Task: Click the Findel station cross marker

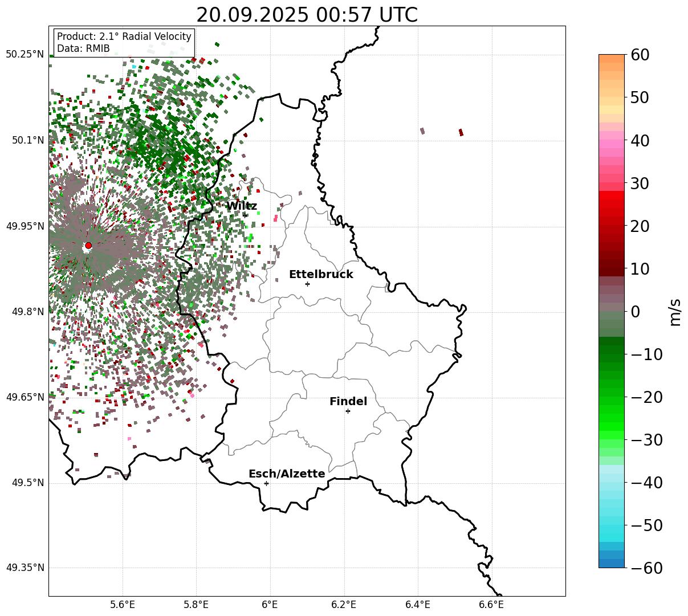Action: point(348,411)
